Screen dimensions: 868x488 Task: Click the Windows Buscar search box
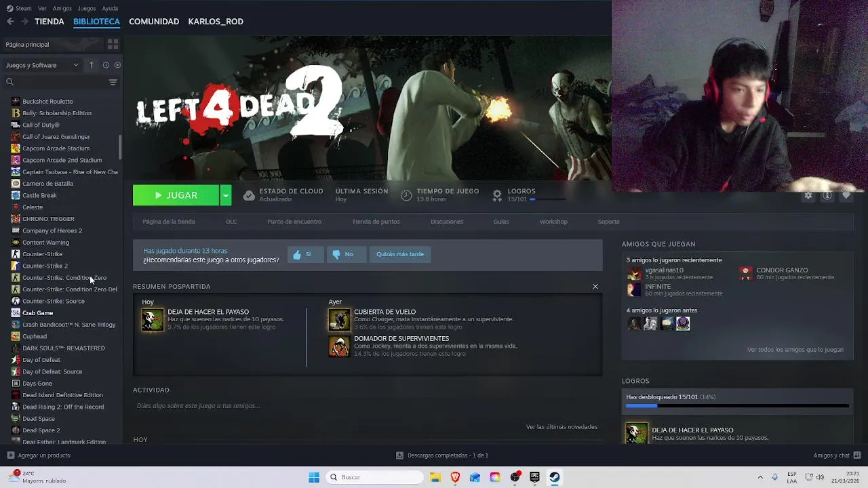tap(374, 477)
